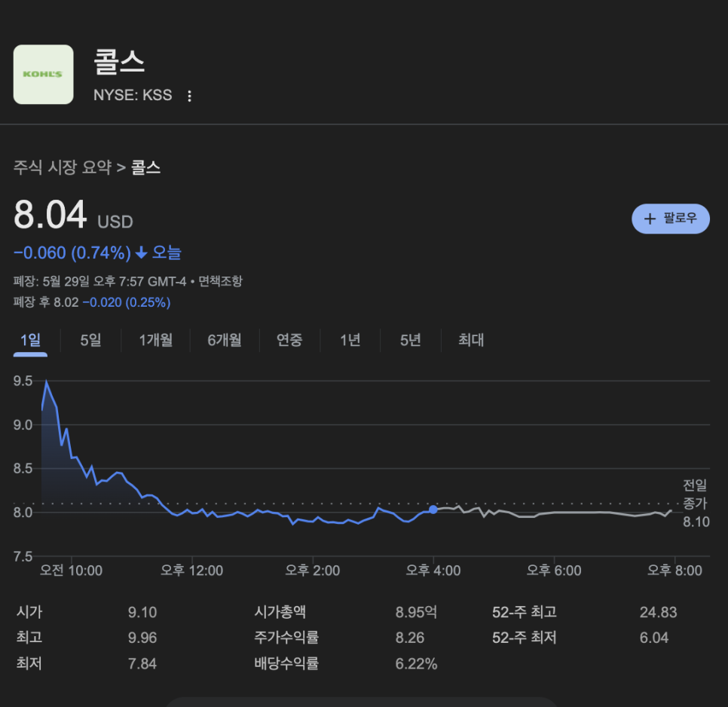Select the 연중 chart tab
Image resolution: width=728 pixels, height=707 pixels.
tap(289, 340)
